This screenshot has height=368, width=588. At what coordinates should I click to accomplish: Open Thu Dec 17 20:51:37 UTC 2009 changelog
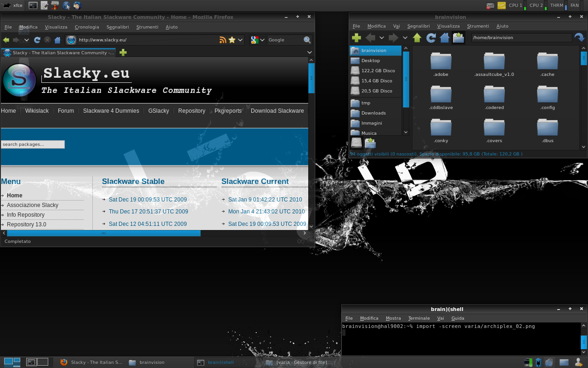click(x=148, y=212)
